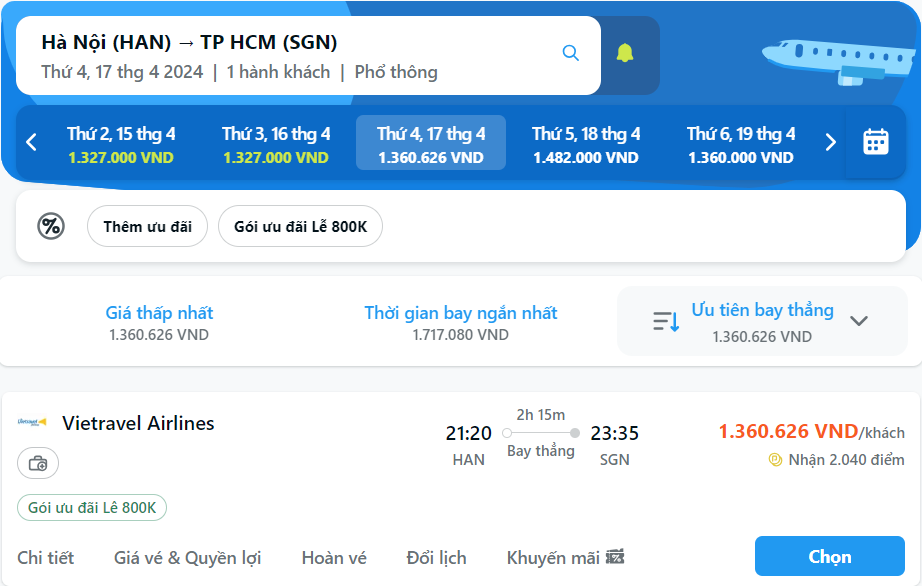Viewport: 922px width, 586px height.
Task: Sort by Thời gian bay ngắn nhất
Action: click(x=460, y=322)
